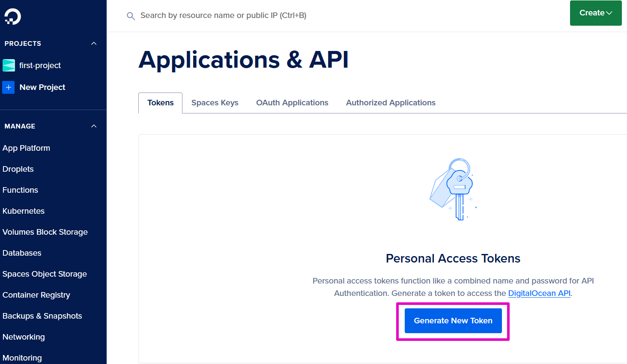The image size is (627, 364).
Task: Collapse the PROJECTS section chevron
Action: coord(94,44)
